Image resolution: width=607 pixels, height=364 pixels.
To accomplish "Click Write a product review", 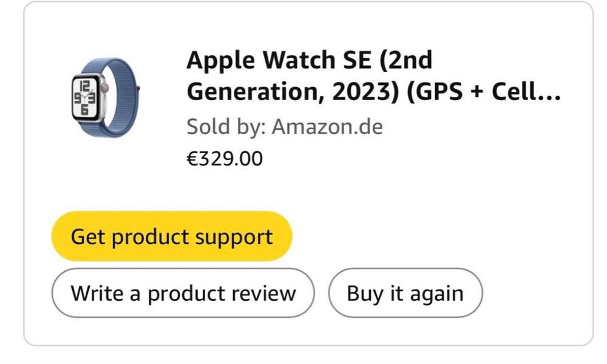I will (183, 294).
